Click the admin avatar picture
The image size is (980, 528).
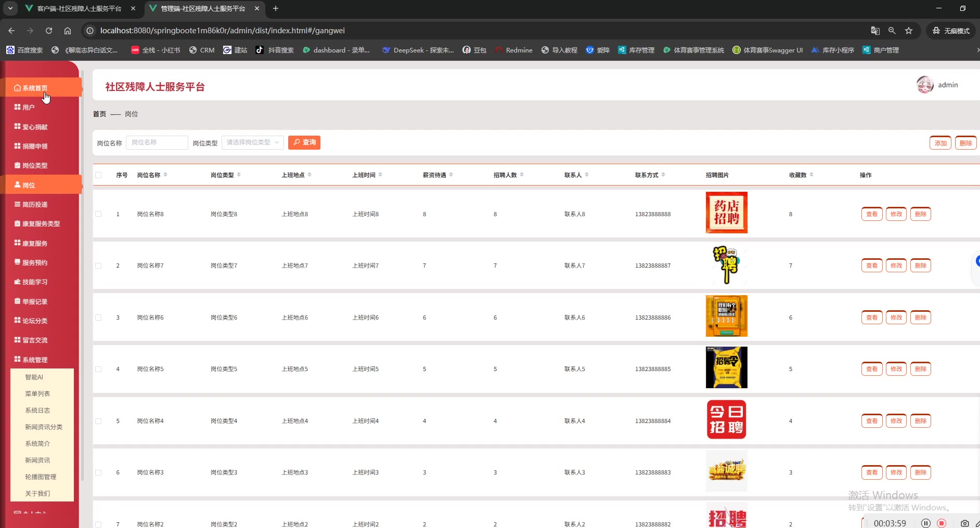coord(925,85)
